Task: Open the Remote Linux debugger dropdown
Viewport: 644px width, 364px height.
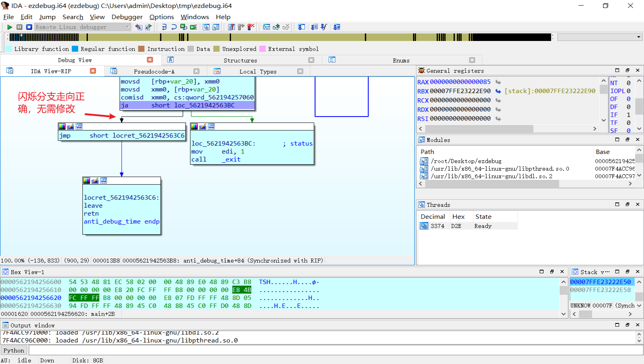Action: [128, 27]
